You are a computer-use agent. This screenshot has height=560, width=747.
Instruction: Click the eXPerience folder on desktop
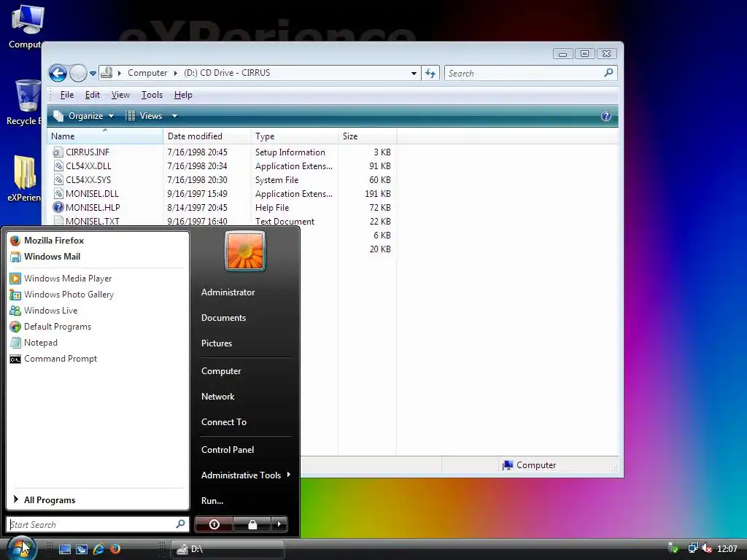[x=25, y=178]
